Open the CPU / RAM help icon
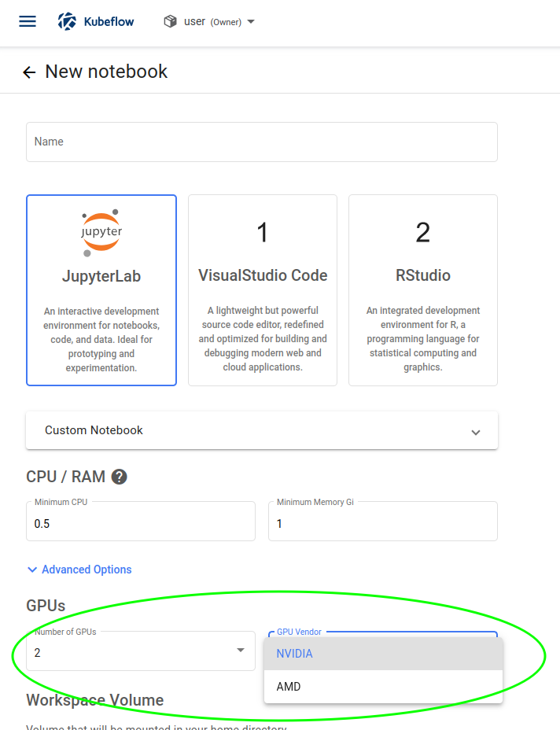Viewport: 560px width, 730px height. point(120,477)
